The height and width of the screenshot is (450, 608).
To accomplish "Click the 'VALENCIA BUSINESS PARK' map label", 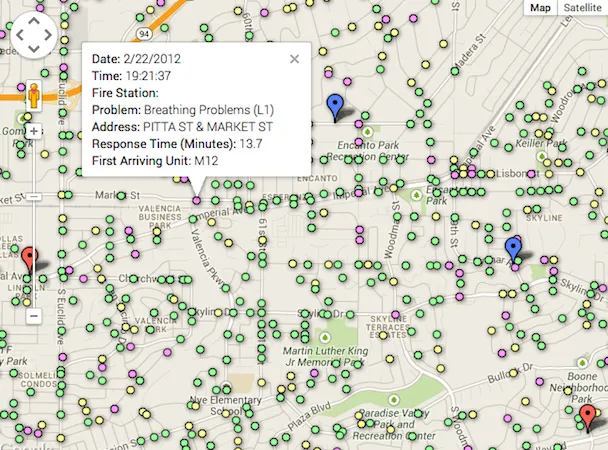I will (x=160, y=217).
